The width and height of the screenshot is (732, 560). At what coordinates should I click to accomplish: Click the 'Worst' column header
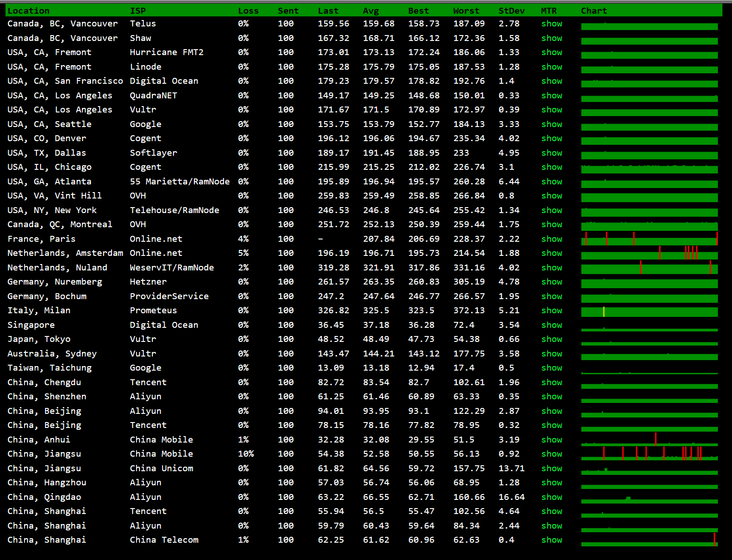[466, 11]
